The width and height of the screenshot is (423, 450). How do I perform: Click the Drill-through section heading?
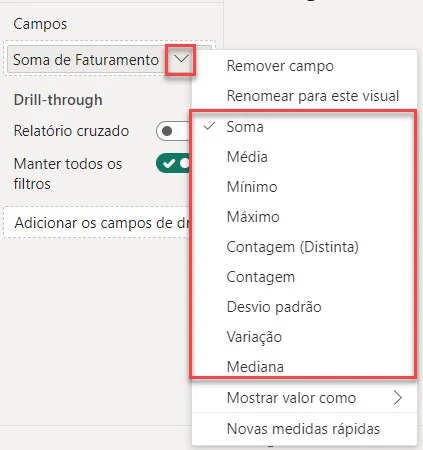point(58,100)
